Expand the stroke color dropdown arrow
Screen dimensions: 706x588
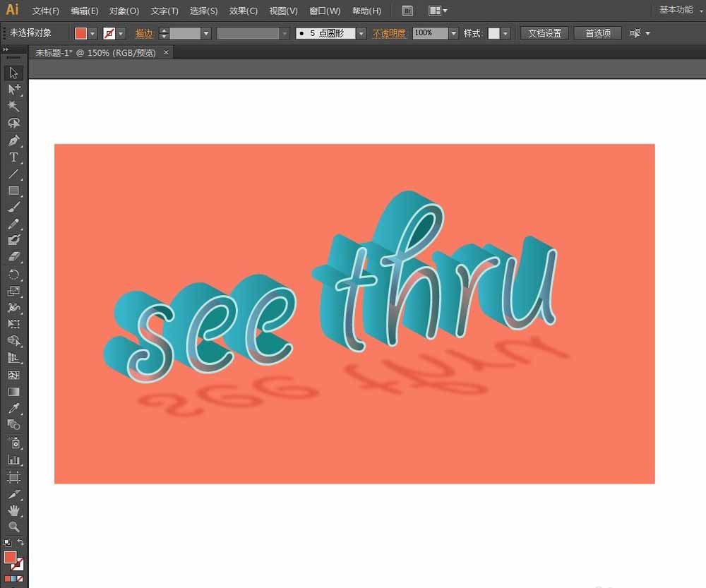point(121,33)
